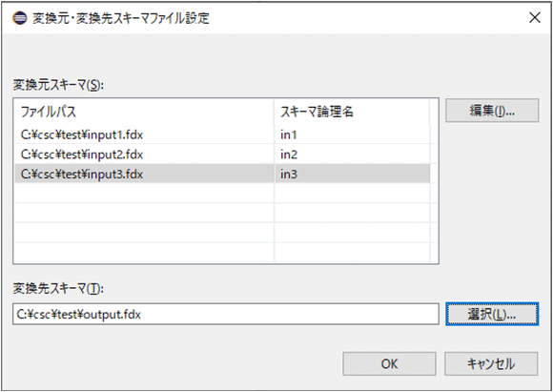Close the dialog with the X button
Image resolution: width=553 pixels, height=392 pixels.
535,17
